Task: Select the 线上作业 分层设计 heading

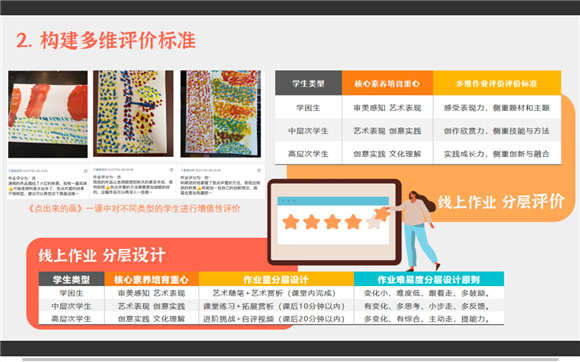Action: (x=102, y=256)
